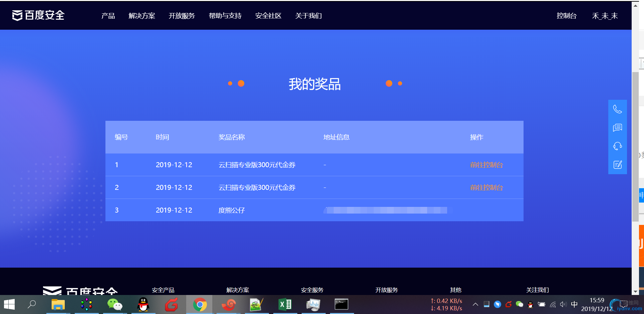Click prize name in row 1

pyautogui.click(x=257, y=165)
